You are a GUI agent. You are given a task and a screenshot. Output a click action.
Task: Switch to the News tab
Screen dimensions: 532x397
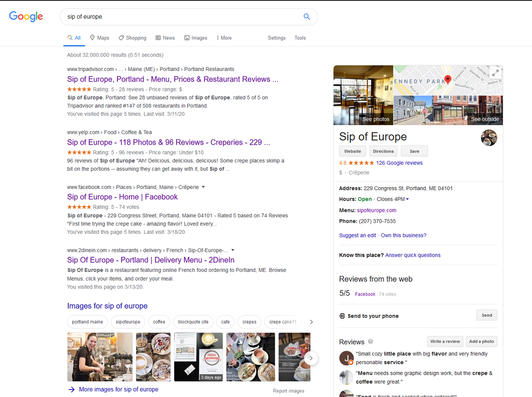[165, 38]
